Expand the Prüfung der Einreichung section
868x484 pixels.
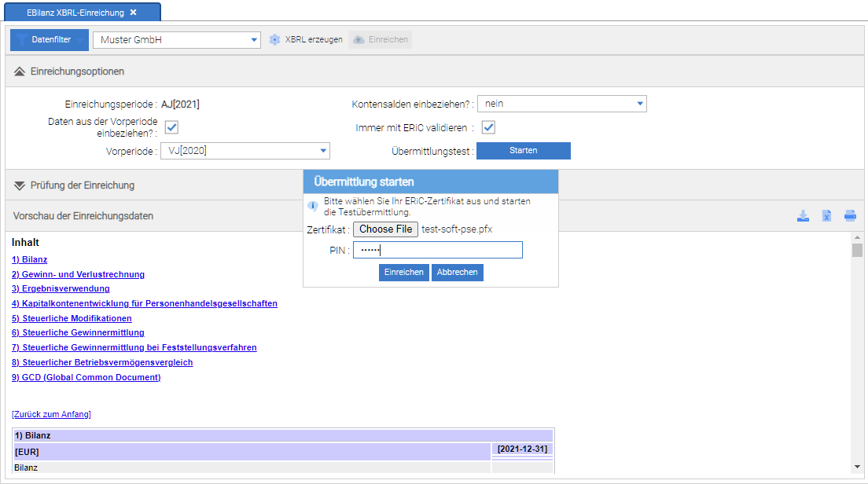pyautogui.click(x=20, y=185)
